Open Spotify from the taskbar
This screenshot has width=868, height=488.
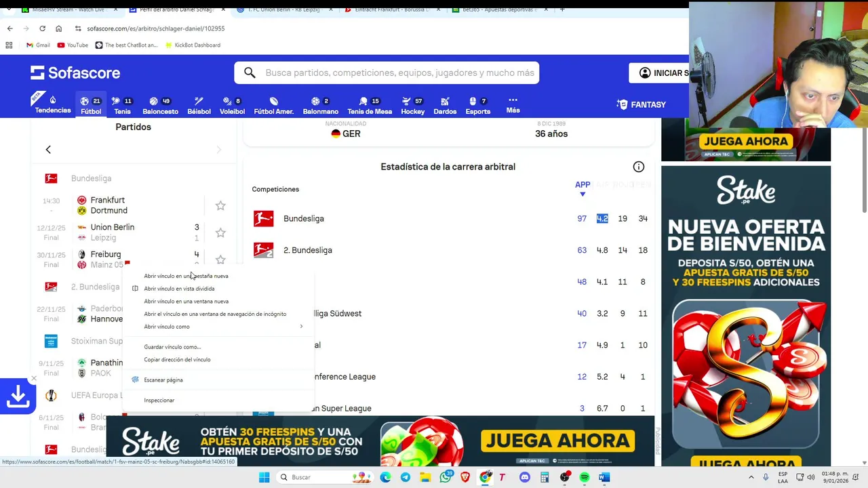(x=585, y=477)
